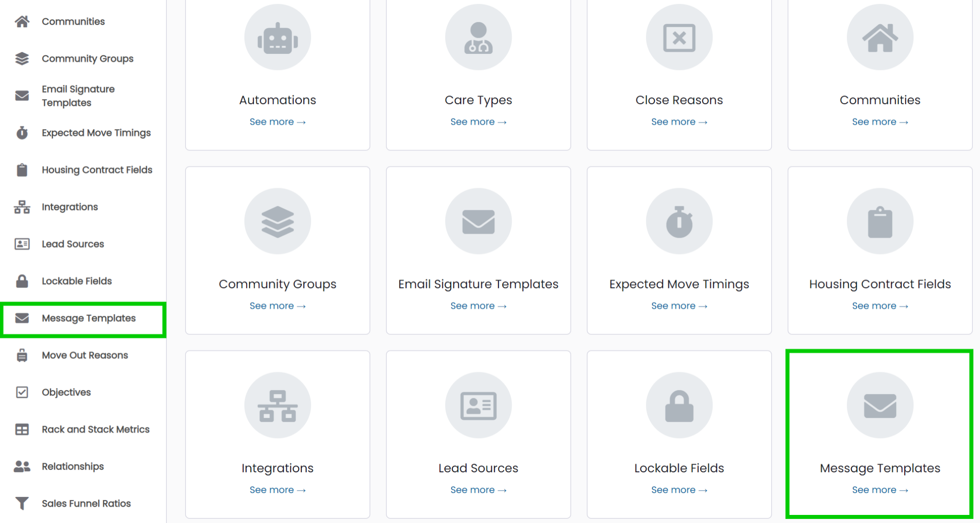Click See more under Email Signature Templates card
The width and height of the screenshot is (980, 523).
478,305
